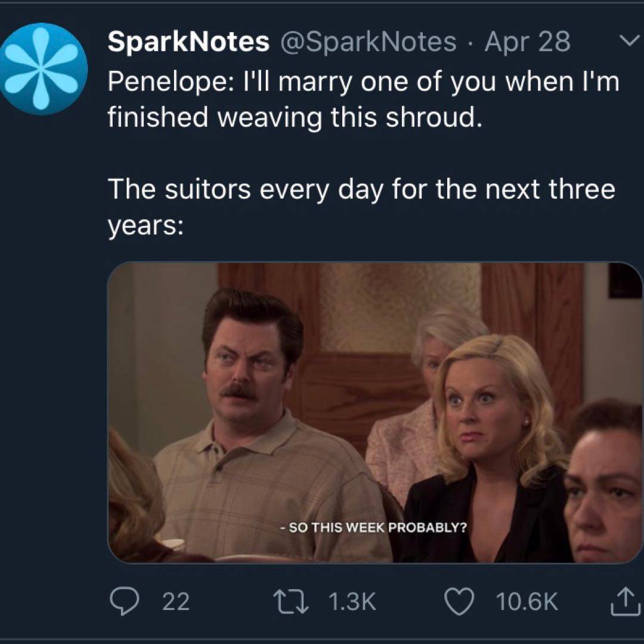Open the bold SparkNotes display name
The width and height of the screenshot is (644, 644).
(188, 42)
